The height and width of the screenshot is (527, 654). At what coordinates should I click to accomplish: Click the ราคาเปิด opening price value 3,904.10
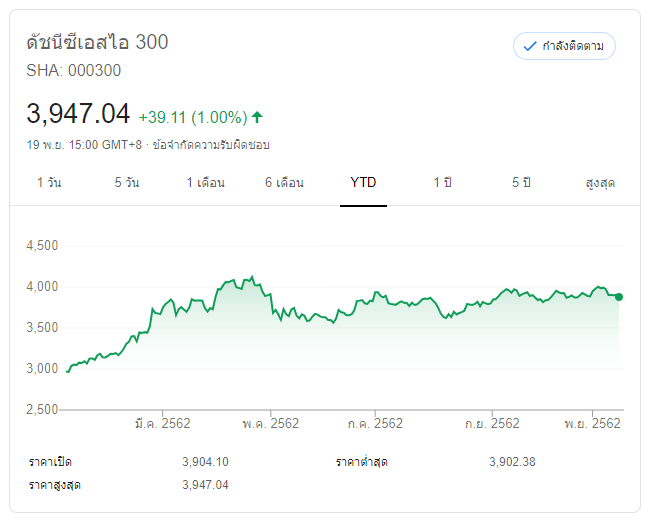(206, 462)
